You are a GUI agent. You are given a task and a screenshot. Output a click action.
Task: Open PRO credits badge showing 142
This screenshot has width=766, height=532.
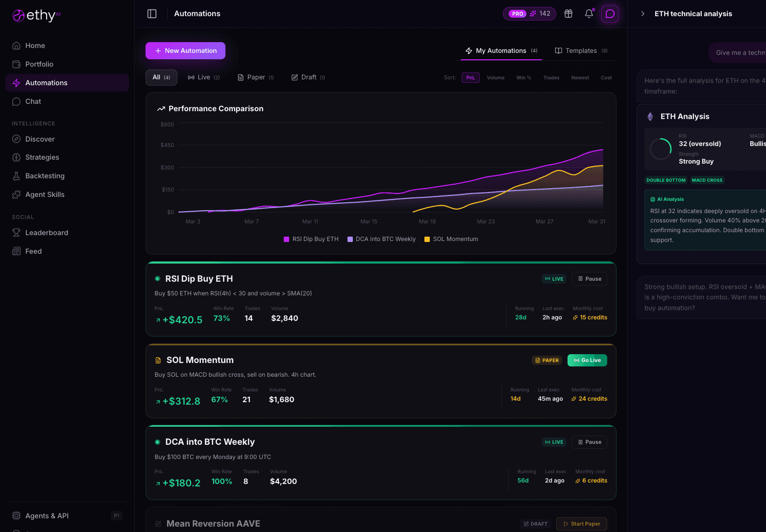pyautogui.click(x=529, y=14)
